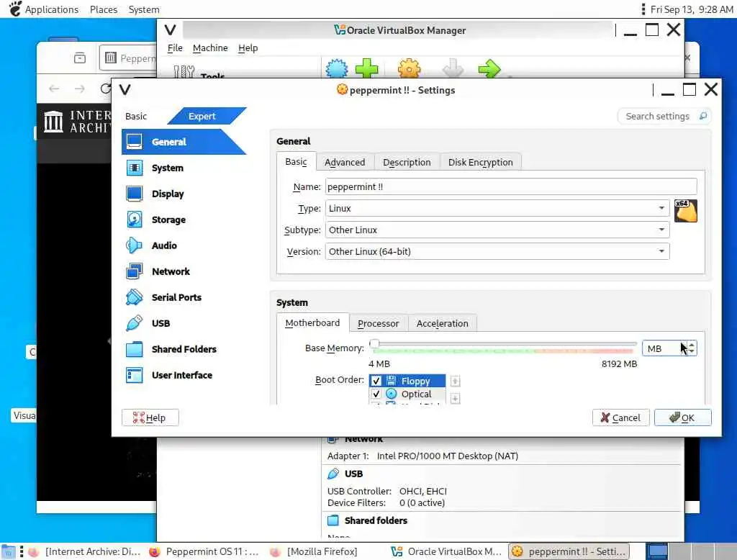
Task: Click the blue New machine toolbar icon
Action: point(337,68)
